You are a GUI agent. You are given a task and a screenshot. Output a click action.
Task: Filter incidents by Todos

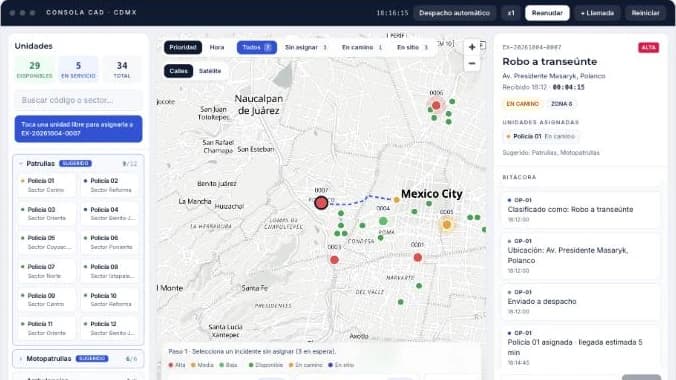click(257, 47)
